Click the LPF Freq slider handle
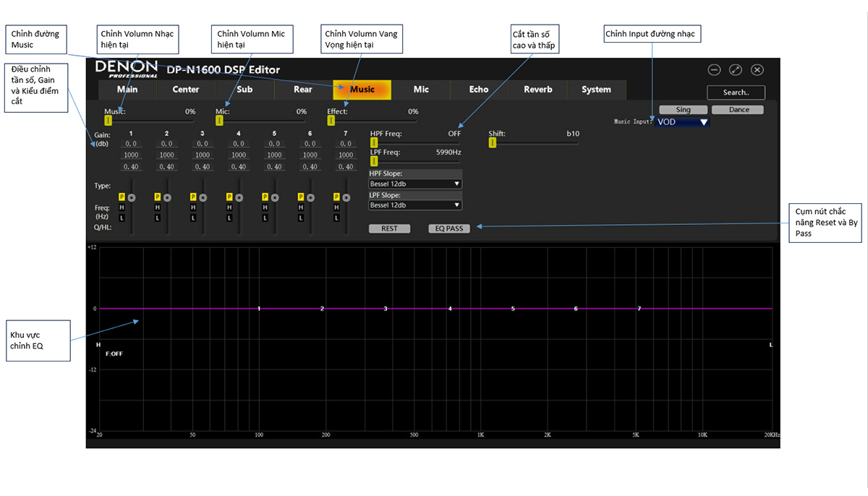Screen dimensions: 868x496 [x=374, y=161]
